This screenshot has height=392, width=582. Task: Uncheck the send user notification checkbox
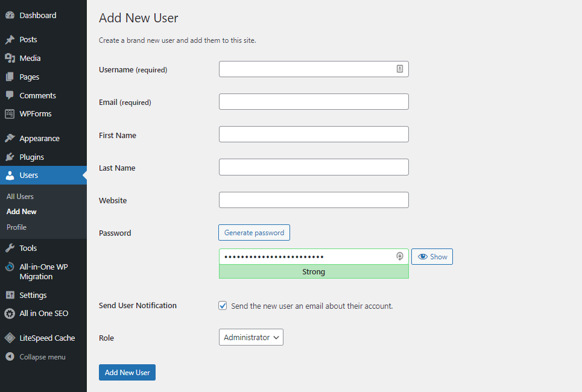223,306
